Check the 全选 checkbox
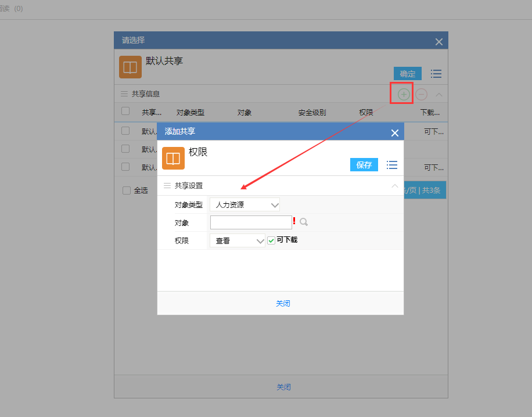The width and height of the screenshot is (532, 417). tap(127, 190)
